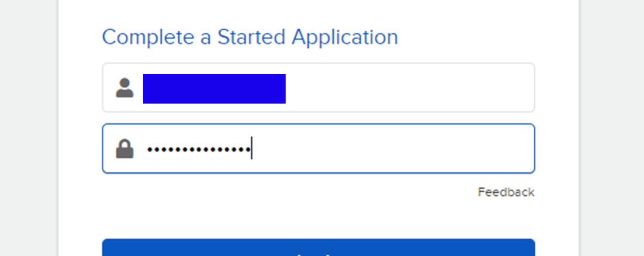Viewport: 644px width, 256px height.
Task: Select the blue redacted username block
Action: pos(214,89)
